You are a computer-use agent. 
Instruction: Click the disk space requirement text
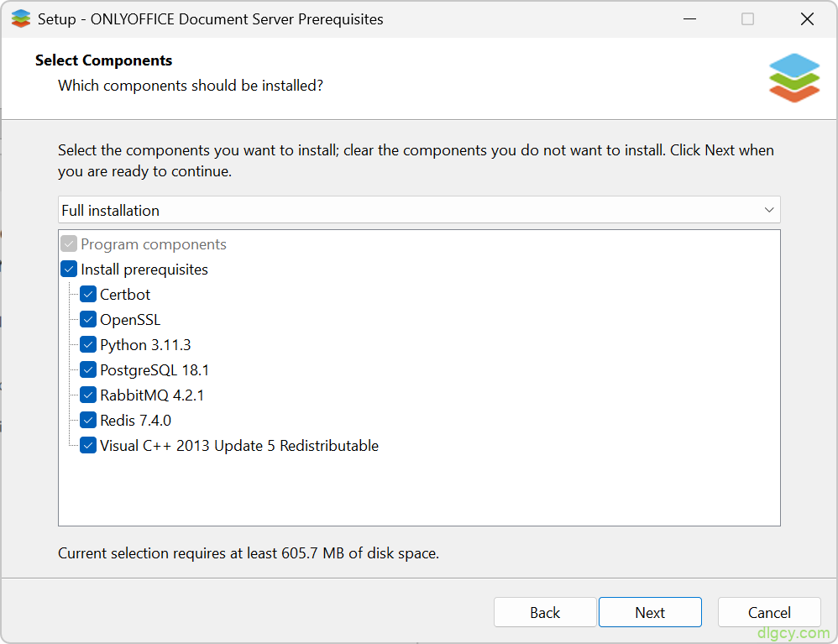click(x=249, y=552)
